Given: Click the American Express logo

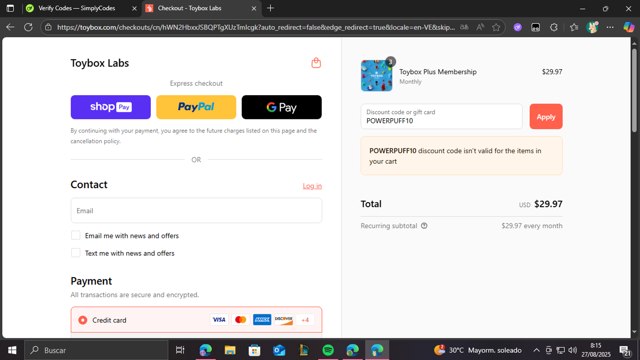Looking at the screenshot, I should click(x=262, y=320).
